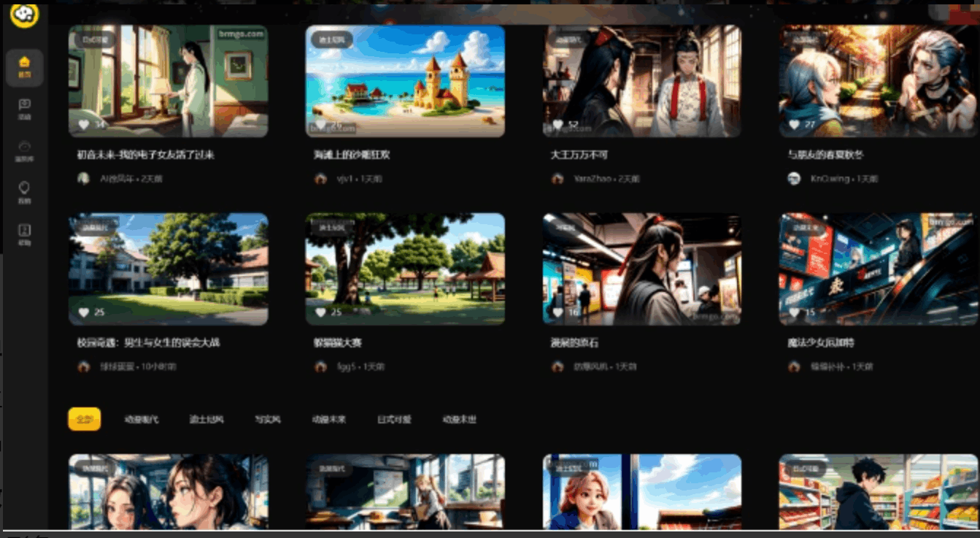Switch to the 动漫现代 filter tab
Screen dimensions: 980x538
[141, 420]
